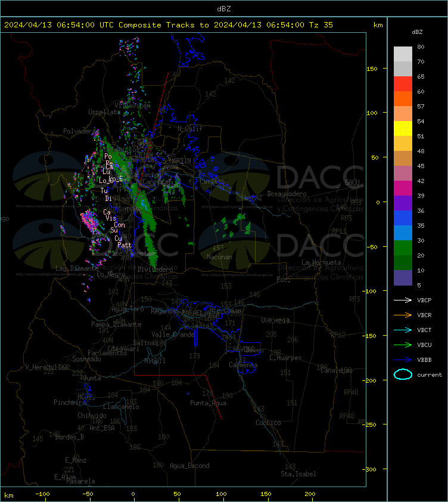
Task: Click the 'Desaguadero' map label
Action: click(x=287, y=194)
